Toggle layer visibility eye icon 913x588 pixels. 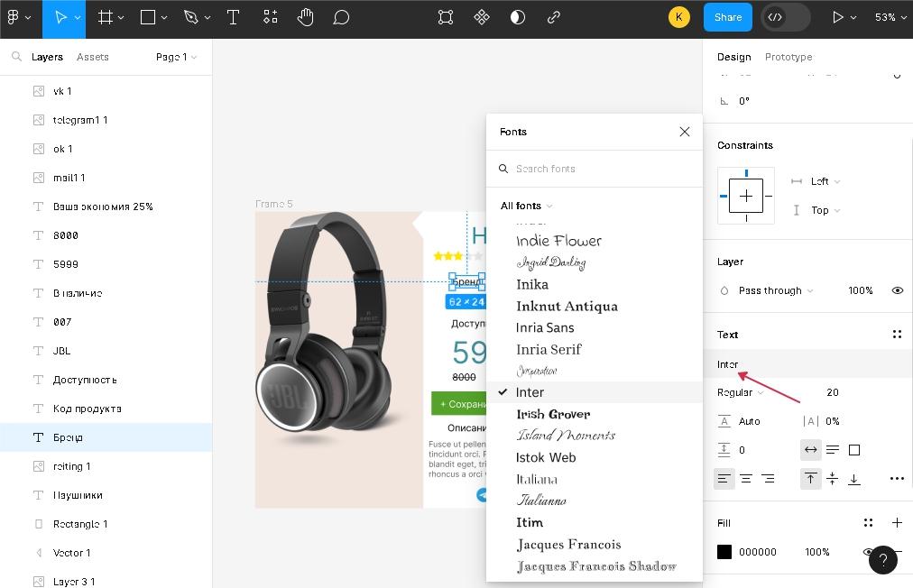[x=897, y=290]
